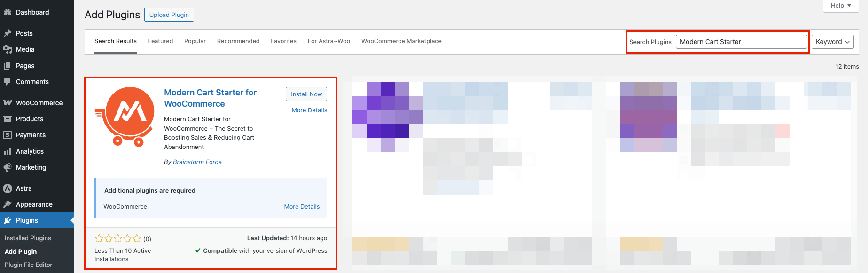This screenshot has height=273, width=868.
Task: Click the Plugins plug icon
Action: pyautogui.click(x=8, y=220)
